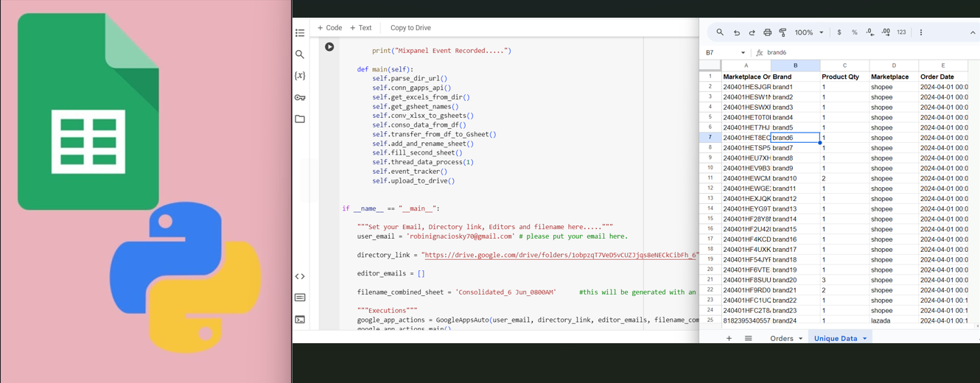The image size is (980, 383).
Task: Undo the last action in Sheets
Action: [x=736, y=32]
